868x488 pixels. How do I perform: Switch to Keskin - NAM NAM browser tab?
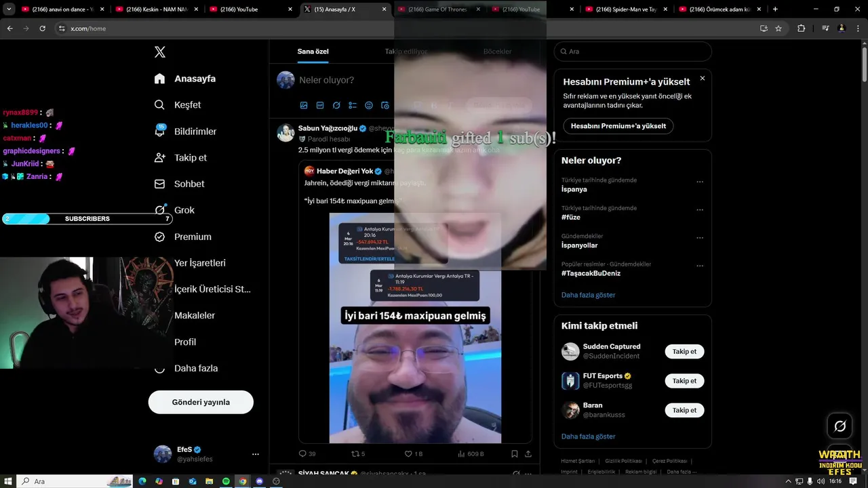(x=157, y=9)
